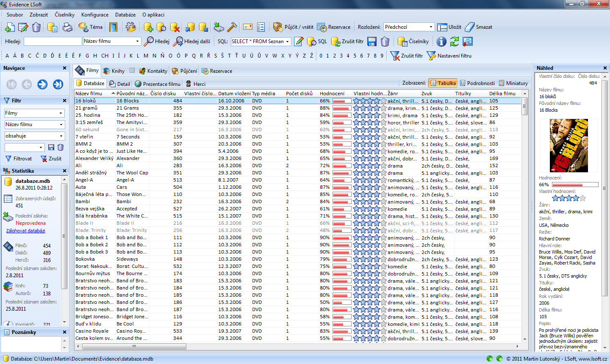Click the exit door icon
Viewport: 610px width, 364px height.
113,28
